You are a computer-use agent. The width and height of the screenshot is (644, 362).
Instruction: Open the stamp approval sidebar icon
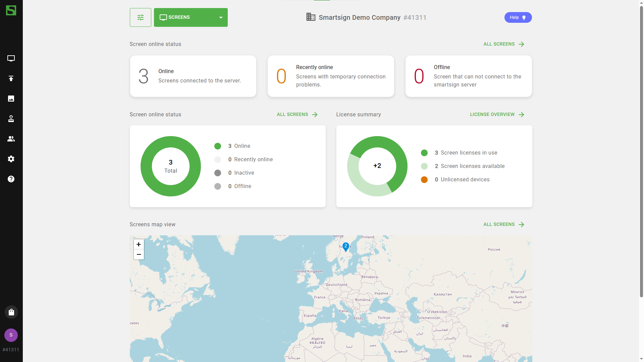click(11, 119)
